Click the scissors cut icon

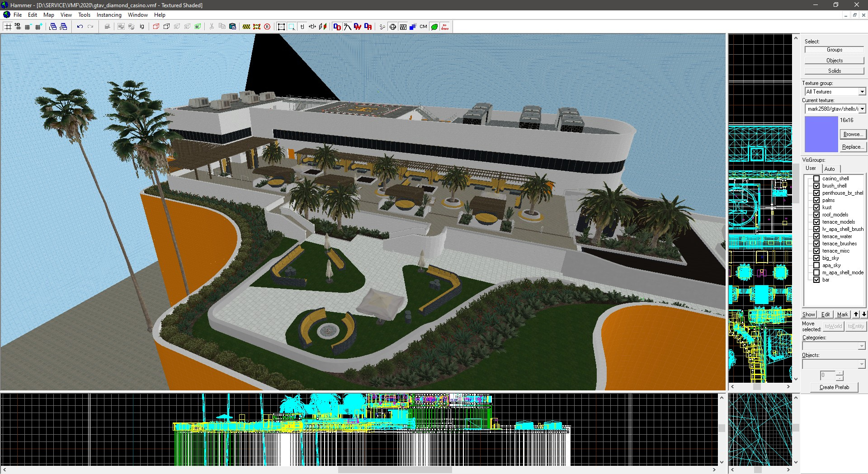point(212,27)
